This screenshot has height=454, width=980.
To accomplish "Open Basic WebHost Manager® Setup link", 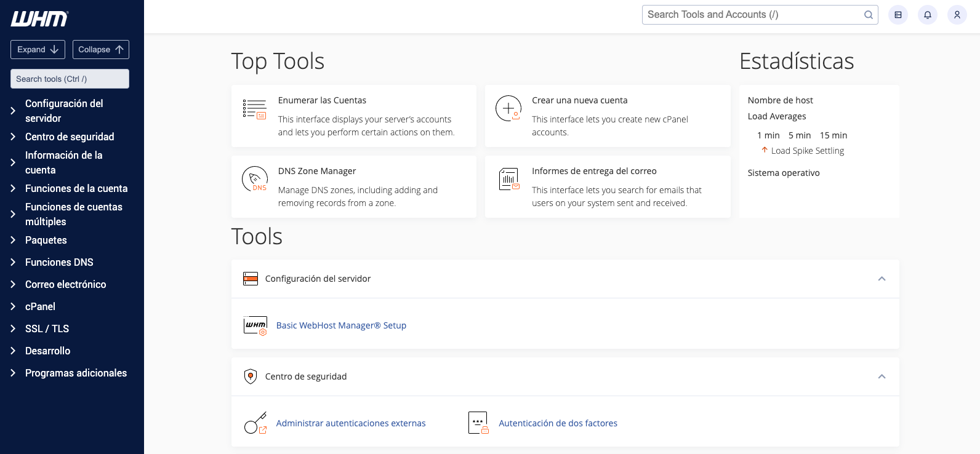I will pyautogui.click(x=341, y=325).
